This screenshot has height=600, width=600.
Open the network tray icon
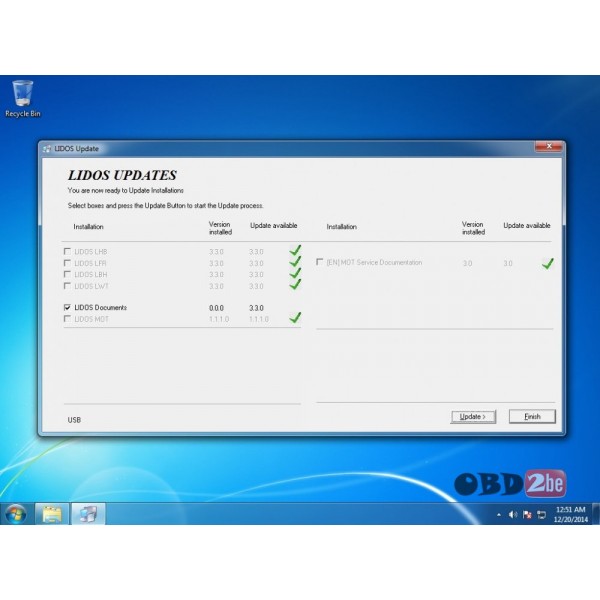[541, 515]
